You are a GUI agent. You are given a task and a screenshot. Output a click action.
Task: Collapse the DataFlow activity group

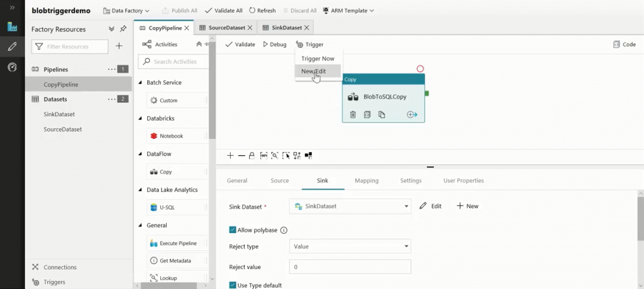tap(141, 154)
